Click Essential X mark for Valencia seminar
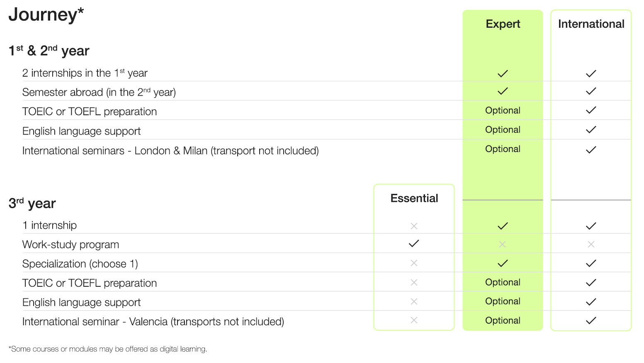 [414, 320]
